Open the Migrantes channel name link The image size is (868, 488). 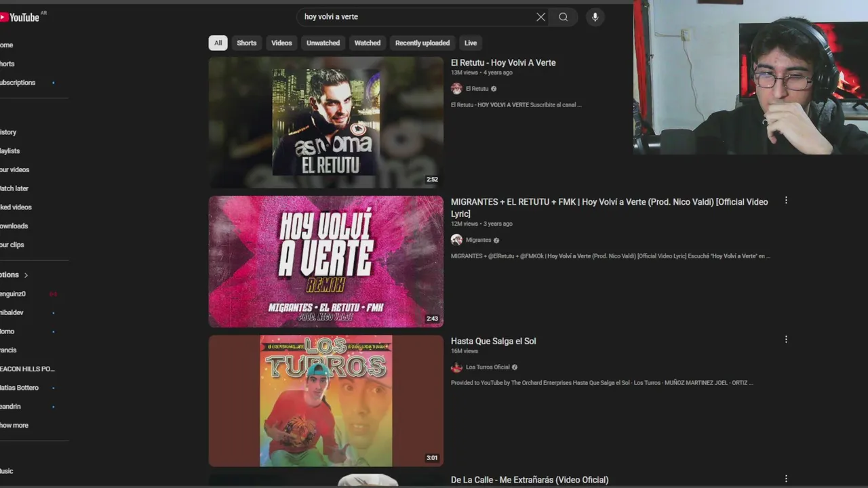(478, 240)
